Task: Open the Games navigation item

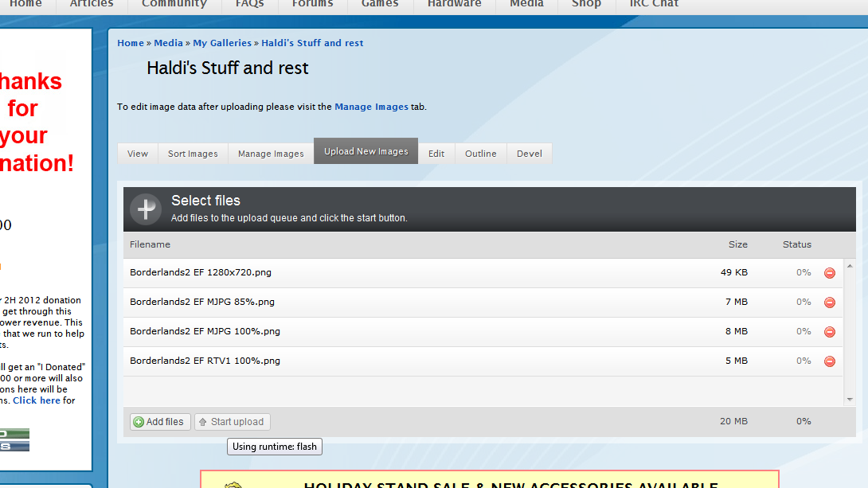Action: pos(380,4)
